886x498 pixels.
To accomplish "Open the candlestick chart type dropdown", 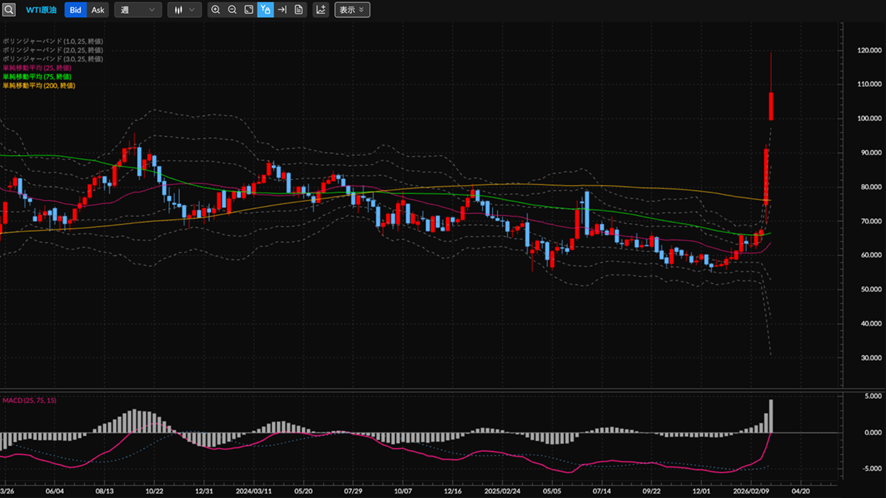I will [x=184, y=10].
